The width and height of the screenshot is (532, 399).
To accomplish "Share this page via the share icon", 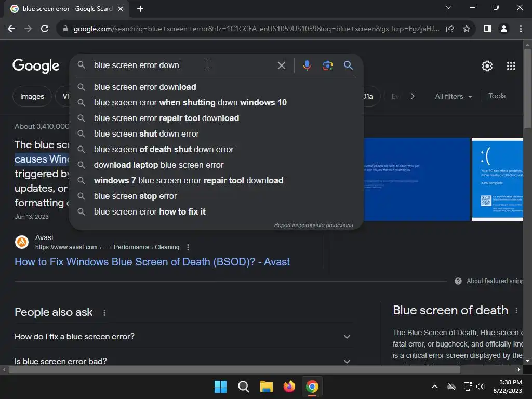I will click(x=450, y=29).
